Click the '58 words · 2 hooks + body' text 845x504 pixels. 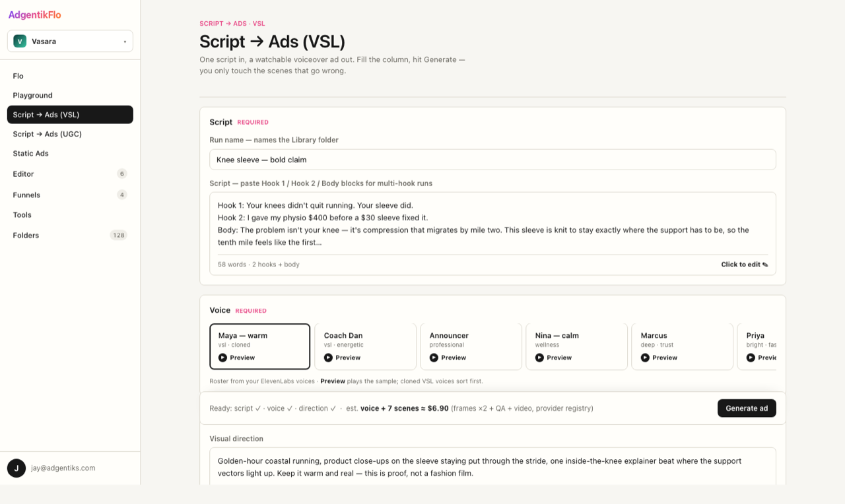259,265
